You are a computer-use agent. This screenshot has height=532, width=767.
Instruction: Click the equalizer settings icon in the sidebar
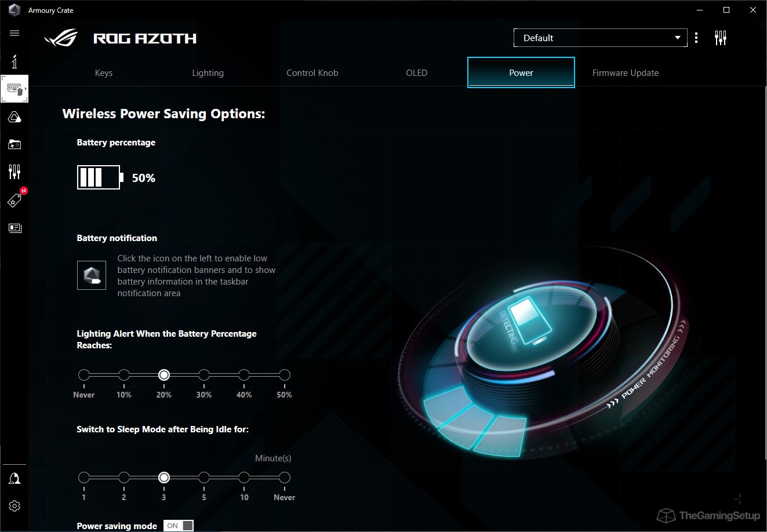click(x=14, y=172)
